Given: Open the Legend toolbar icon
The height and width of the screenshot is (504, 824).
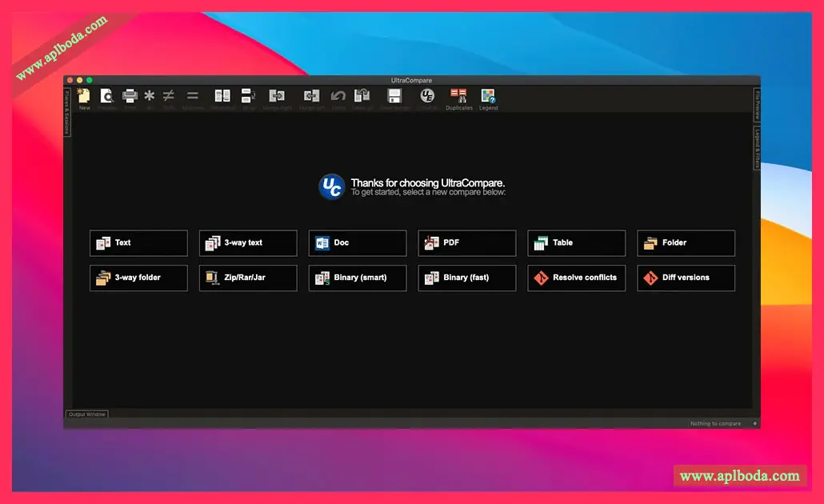Looking at the screenshot, I should 488,98.
